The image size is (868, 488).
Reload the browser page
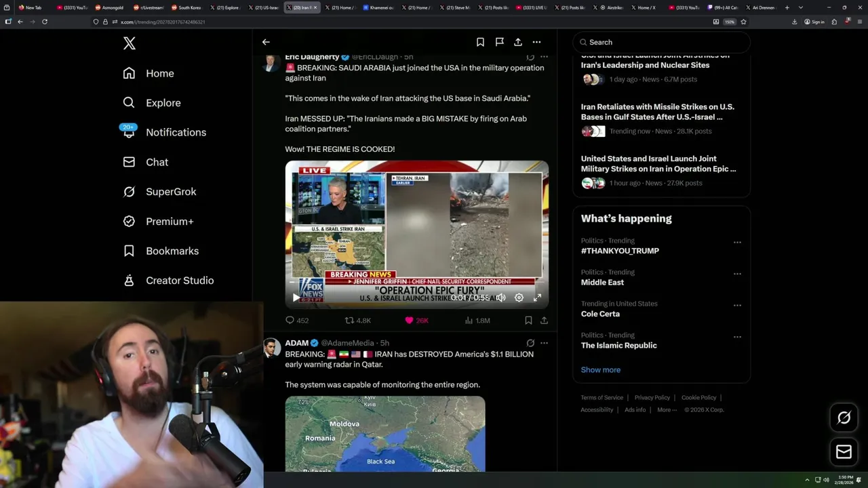click(x=45, y=22)
